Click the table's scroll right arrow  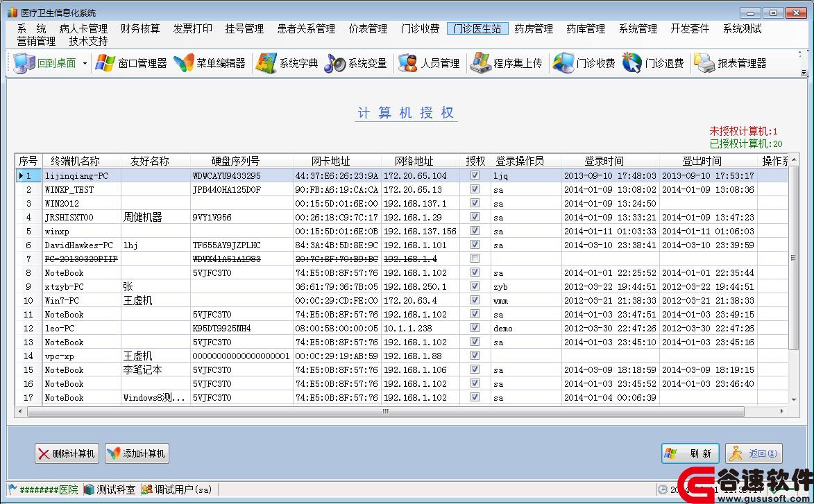click(783, 411)
